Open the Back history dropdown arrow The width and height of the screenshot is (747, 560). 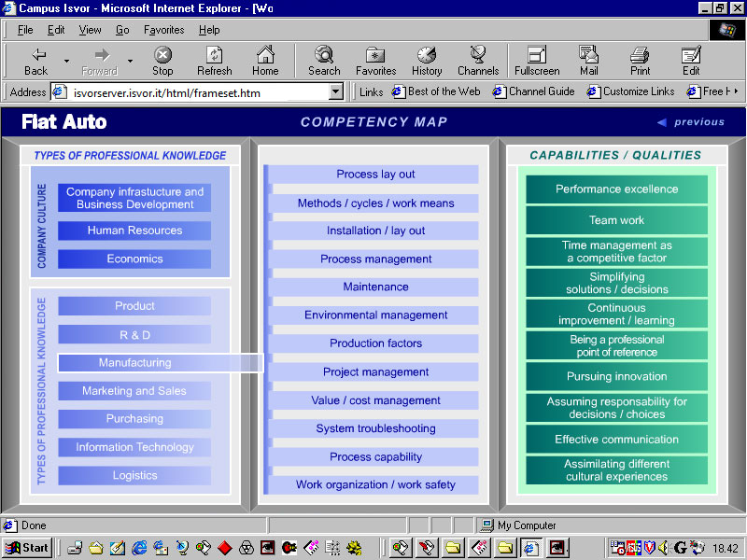[66, 61]
